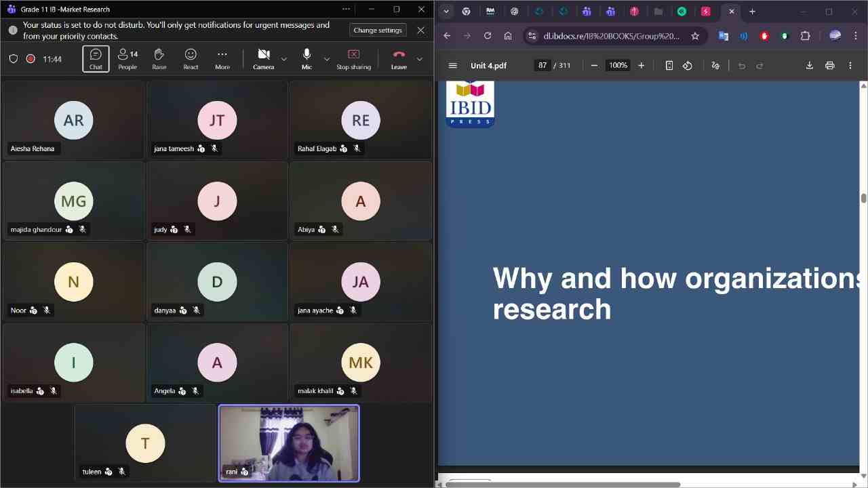
Task: Open Chrome's tab search dropdown
Action: 446,12
